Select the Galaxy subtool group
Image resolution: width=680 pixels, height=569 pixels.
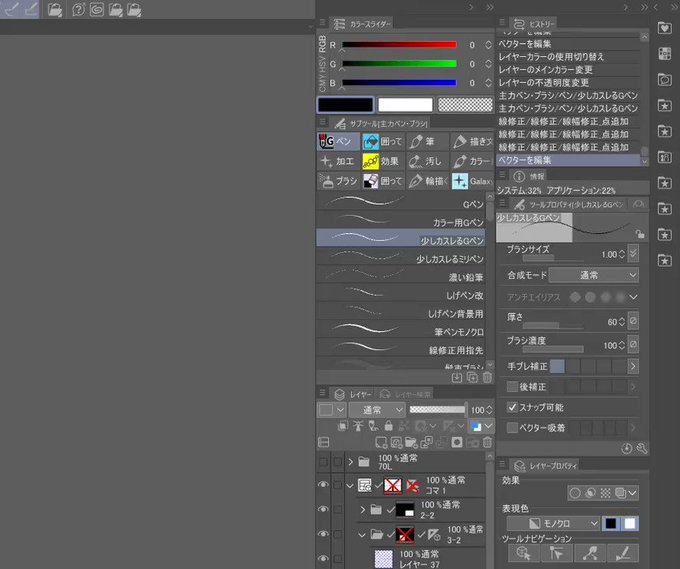[472, 181]
